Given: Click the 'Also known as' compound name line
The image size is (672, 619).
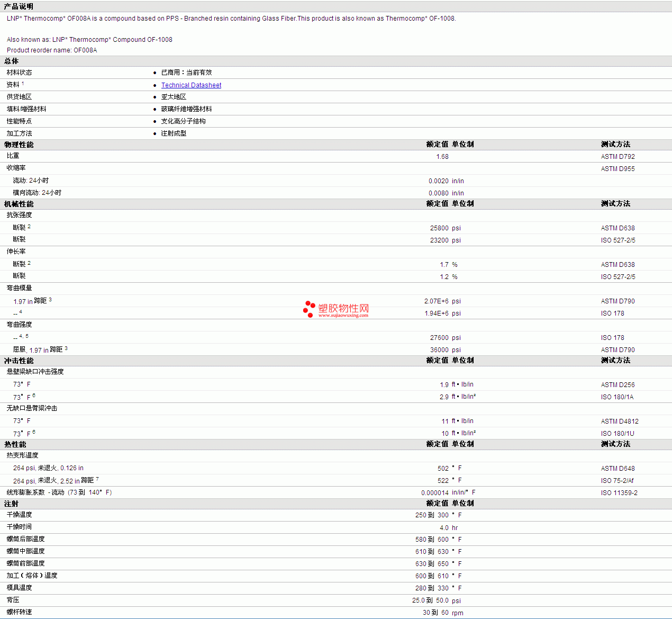Looking at the screenshot, I should point(89,40).
